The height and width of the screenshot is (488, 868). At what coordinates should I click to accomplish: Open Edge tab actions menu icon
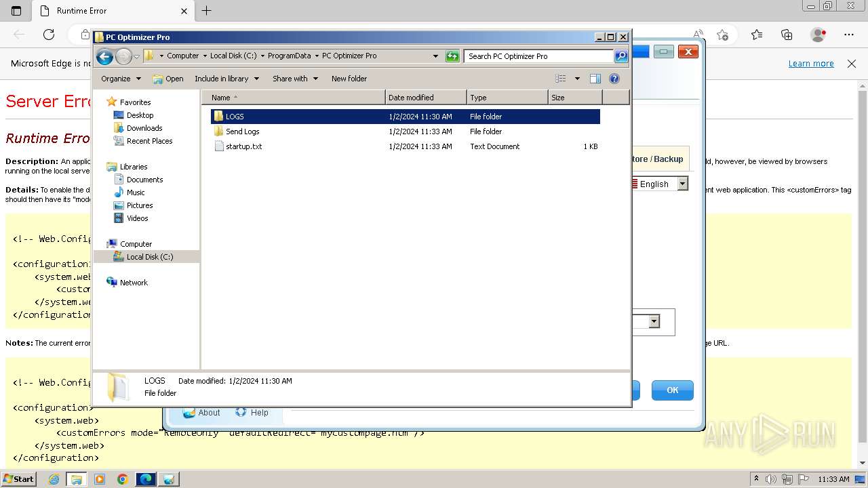[16, 11]
